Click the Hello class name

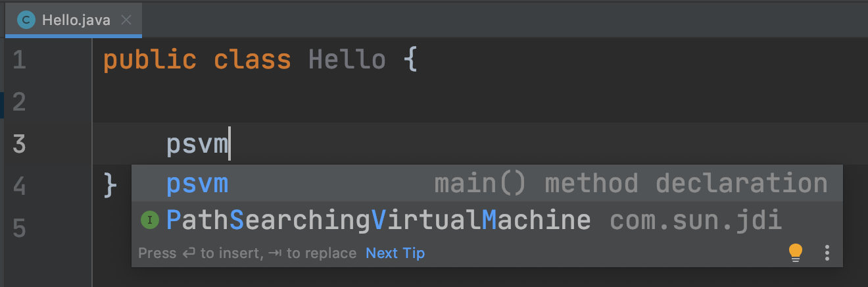click(x=347, y=60)
